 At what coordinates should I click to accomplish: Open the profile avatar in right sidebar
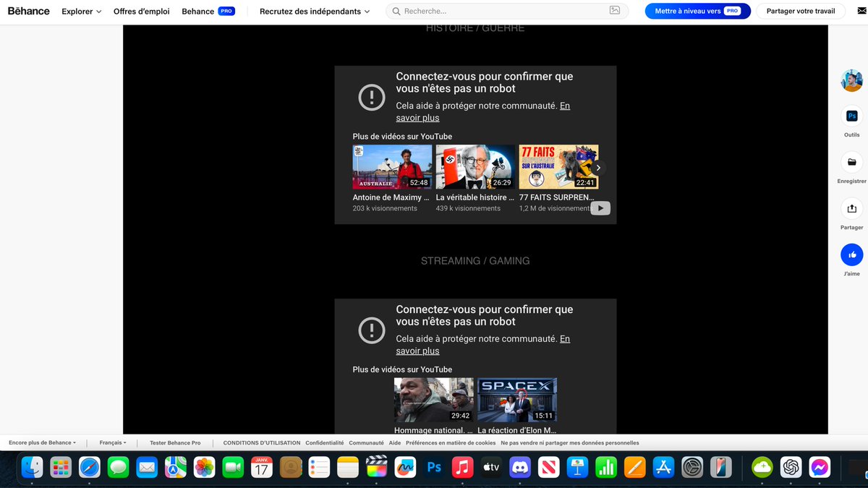tap(851, 80)
